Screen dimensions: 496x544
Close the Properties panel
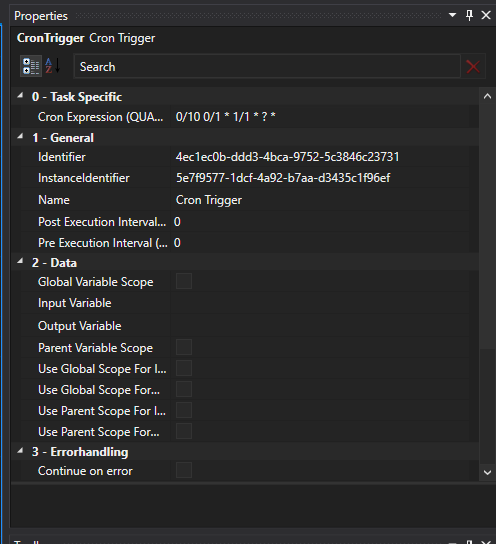[486, 15]
